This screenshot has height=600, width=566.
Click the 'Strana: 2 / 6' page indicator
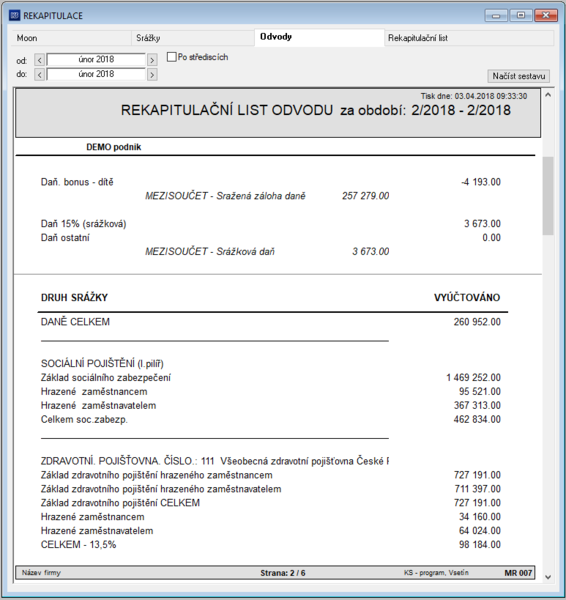283,573
